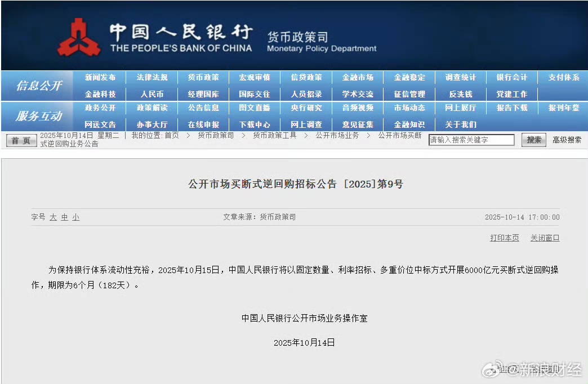
Task: Click the article title text
Action: pyautogui.click(x=296, y=184)
